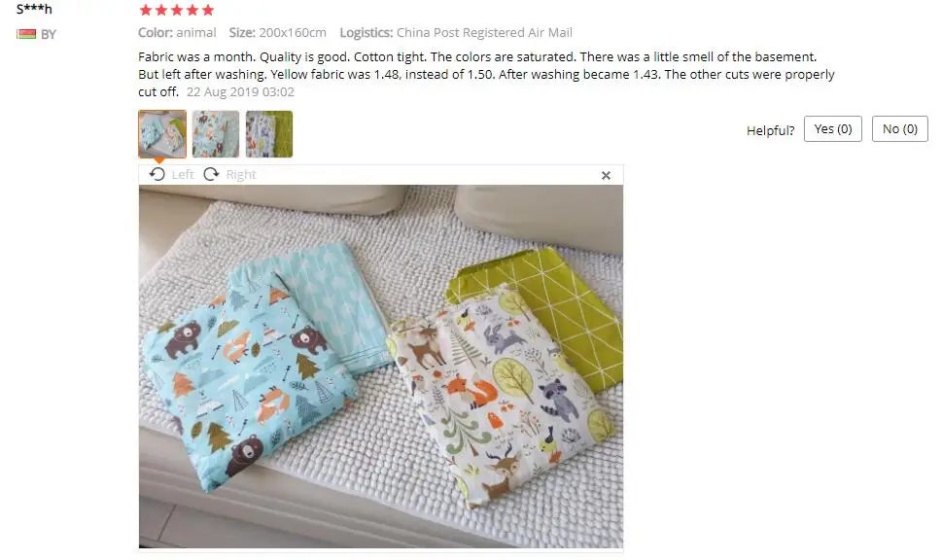Viewport: 942px width, 560px height.
Task: Click the reviewer's Belarus flag icon
Action: [x=26, y=34]
